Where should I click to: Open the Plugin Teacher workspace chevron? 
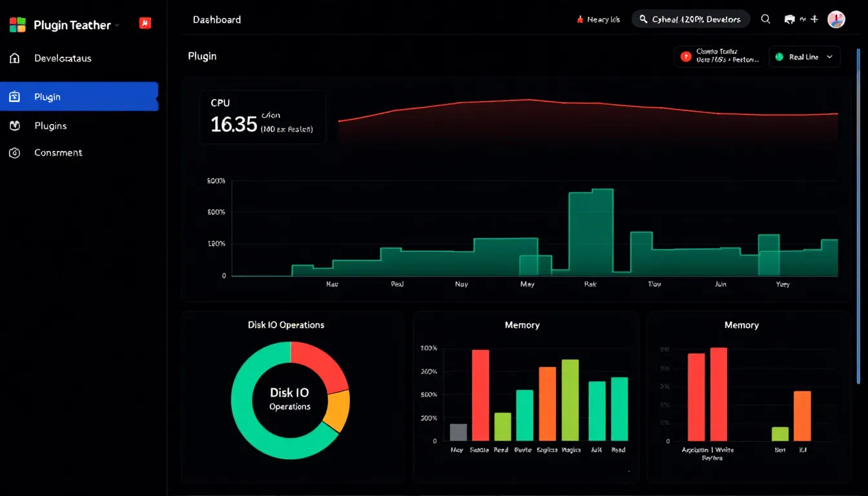(118, 26)
